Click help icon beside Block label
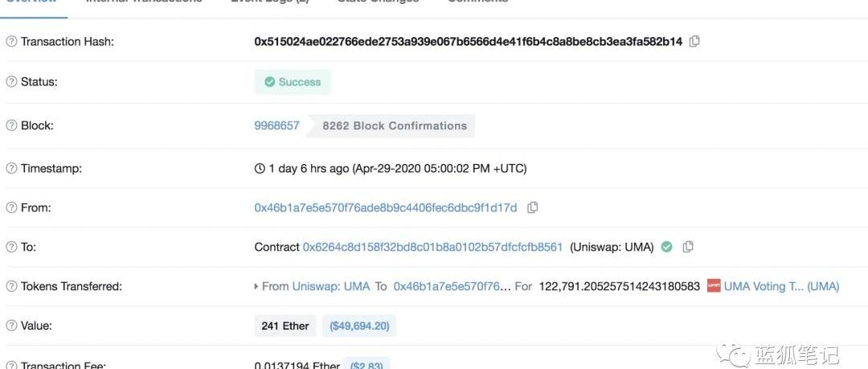868x369 pixels. [11, 125]
